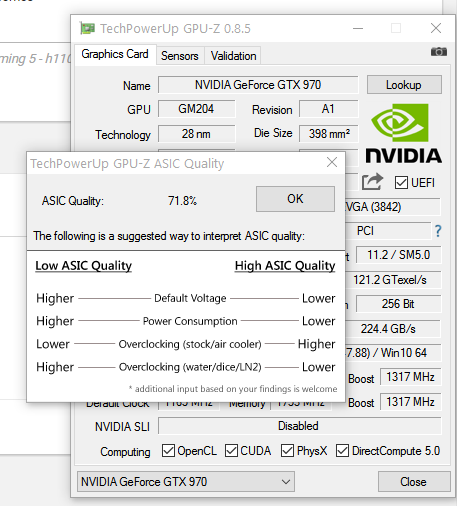Click the camera screenshot icon in GPU-Z
Screen dimensions: 457x506
(439, 52)
